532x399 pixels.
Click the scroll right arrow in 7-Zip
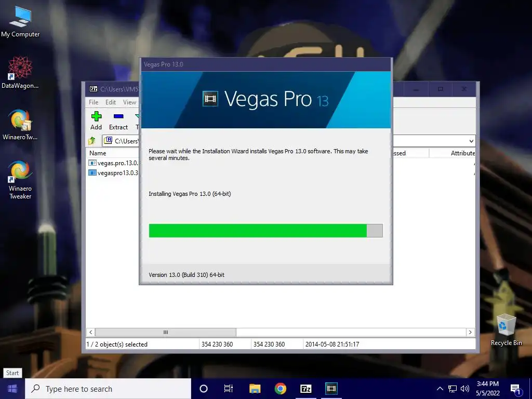tap(470, 332)
